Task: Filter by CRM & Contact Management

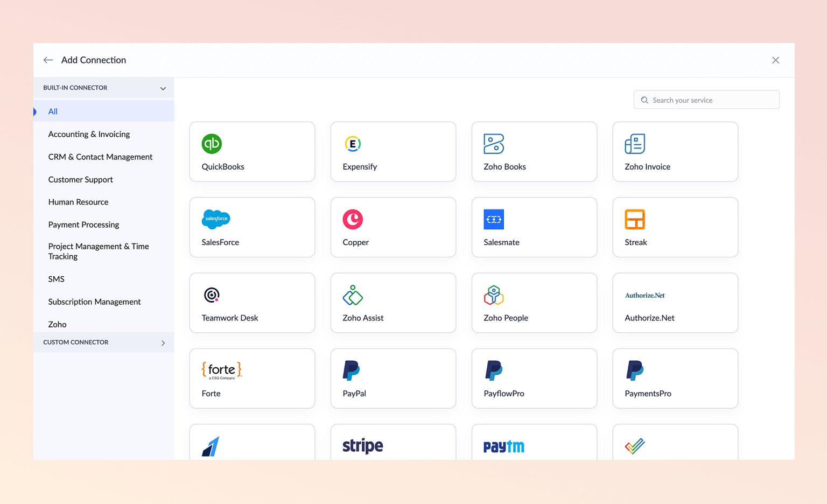Action: [100, 157]
